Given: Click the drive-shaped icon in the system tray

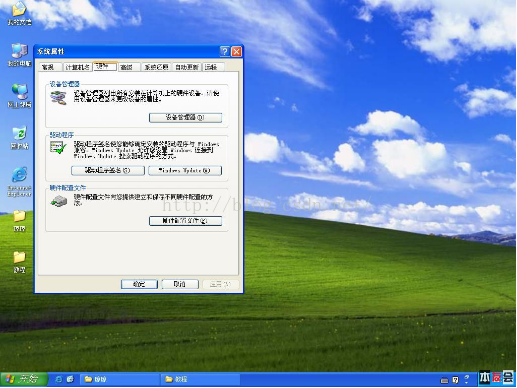Looking at the screenshot, I should (x=444, y=380).
